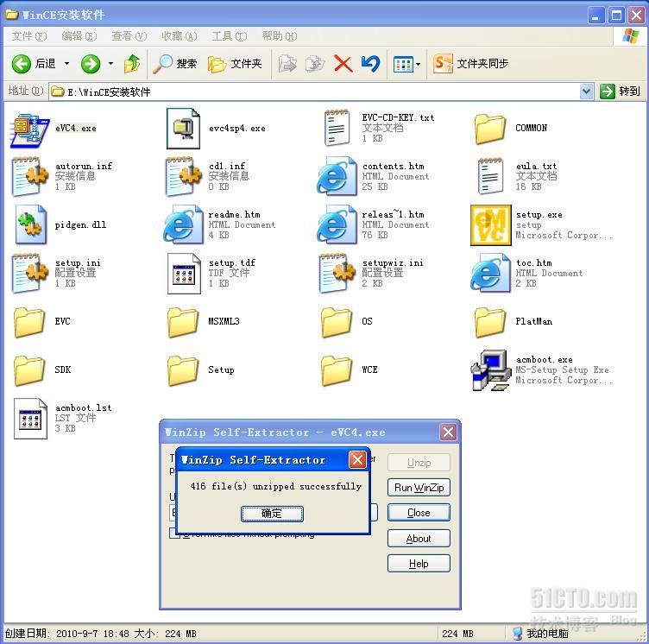Click the 224 MB status bar size
Screen dimensions: 649x644
(457, 634)
